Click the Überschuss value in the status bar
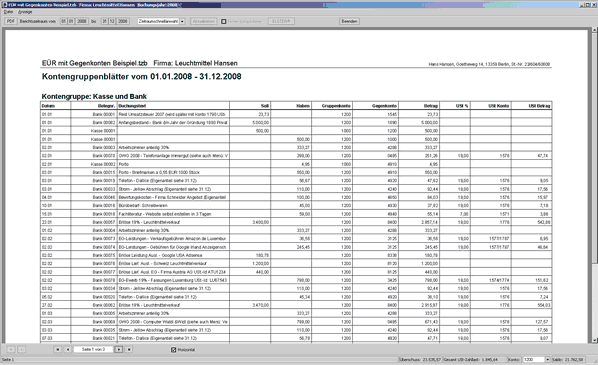This screenshot has width=598, height=365. [432, 360]
